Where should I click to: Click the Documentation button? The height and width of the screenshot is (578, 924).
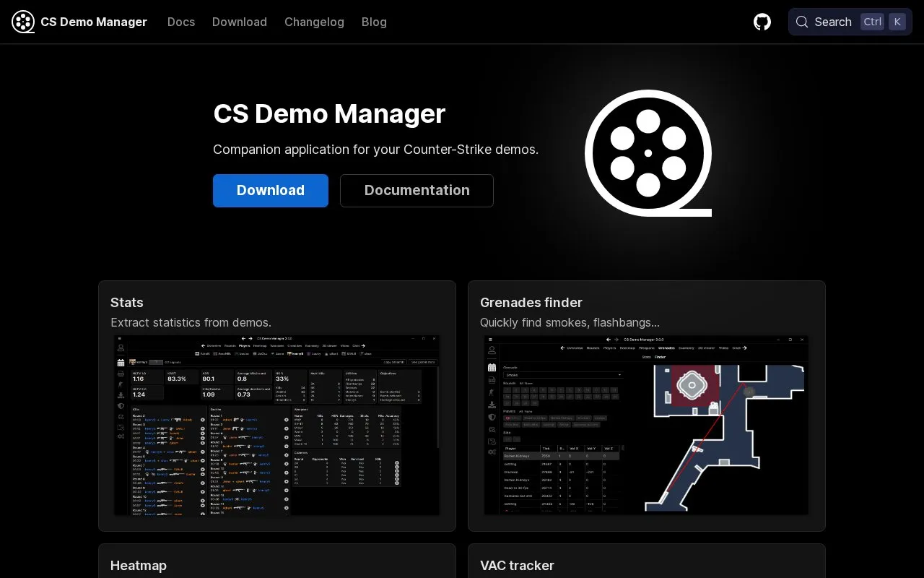pyautogui.click(x=417, y=191)
